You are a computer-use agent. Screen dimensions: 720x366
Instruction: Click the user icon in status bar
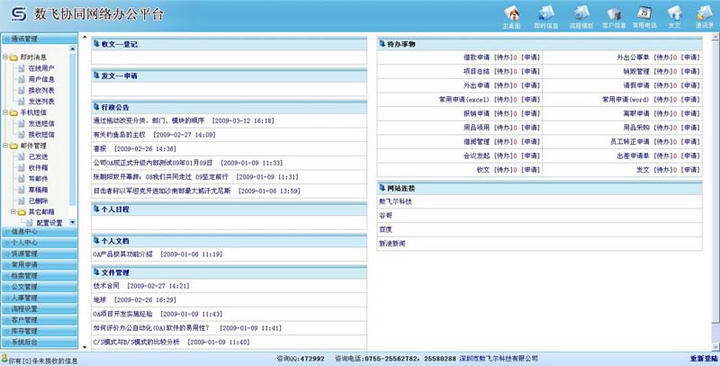pyautogui.click(x=5, y=358)
